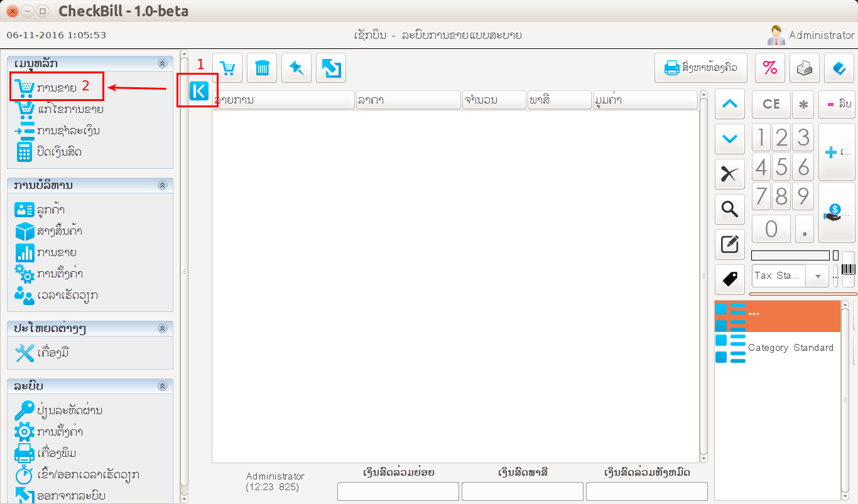Screen dimensions: 858x504
Task: Click the blue up arrow button
Action: coord(729,104)
